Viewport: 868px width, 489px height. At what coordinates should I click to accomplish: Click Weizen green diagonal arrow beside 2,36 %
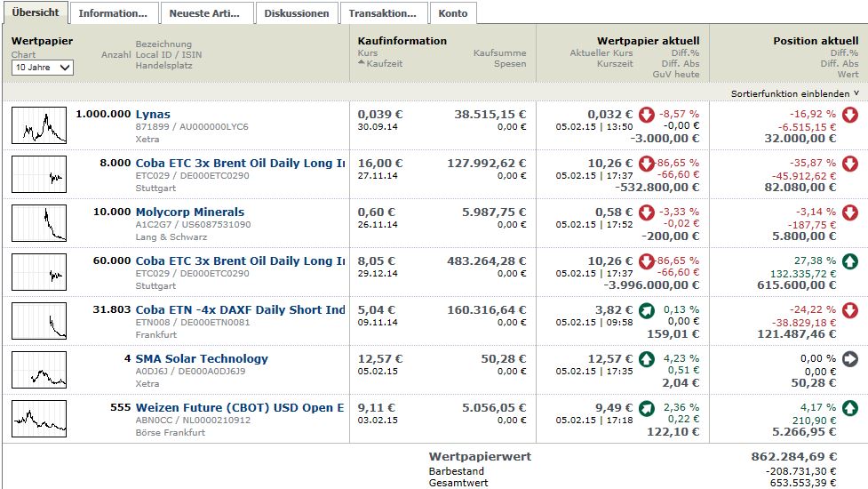(x=647, y=408)
